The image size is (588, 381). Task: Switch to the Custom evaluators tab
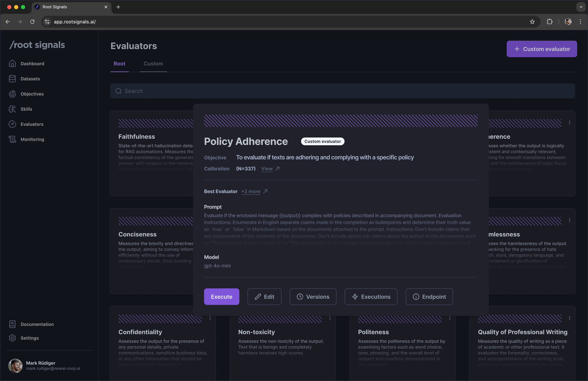tap(153, 64)
